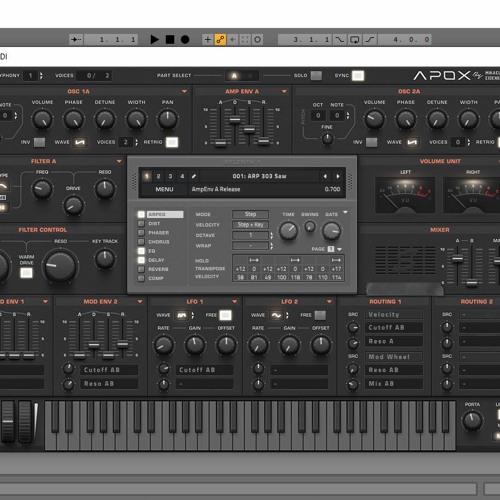Toggle INV on OSC 1A
Screen dimensions: 500x500
[x=40, y=142]
